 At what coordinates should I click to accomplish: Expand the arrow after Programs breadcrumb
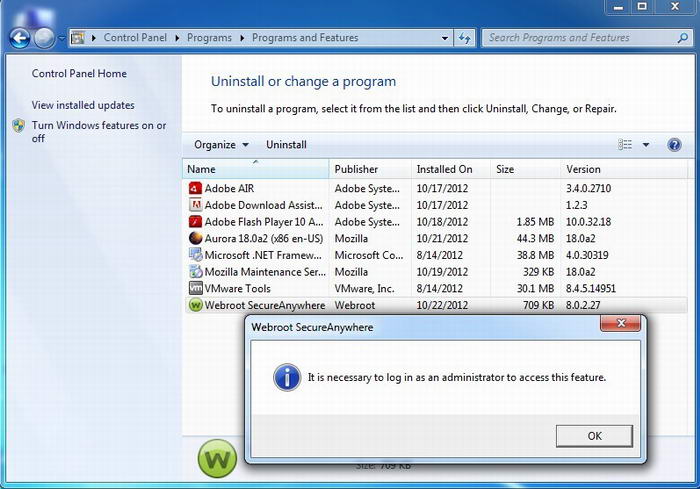242,38
